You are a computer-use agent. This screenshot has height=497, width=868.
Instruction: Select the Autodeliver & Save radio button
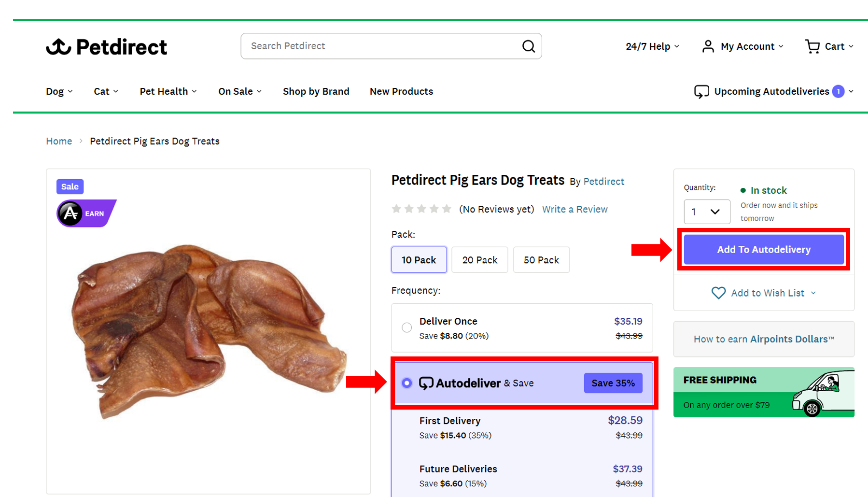click(x=407, y=383)
